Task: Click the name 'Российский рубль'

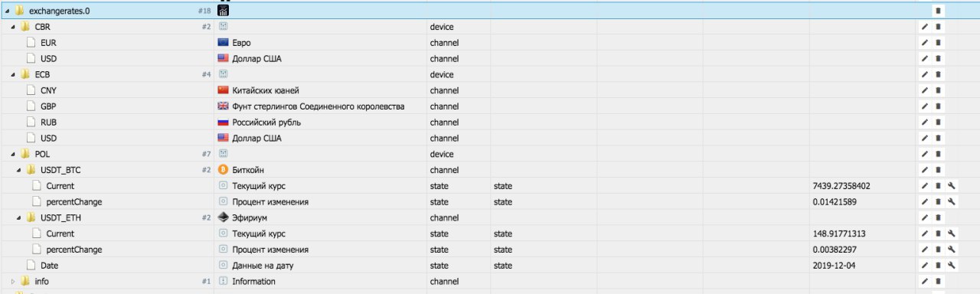Action: tap(266, 122)
